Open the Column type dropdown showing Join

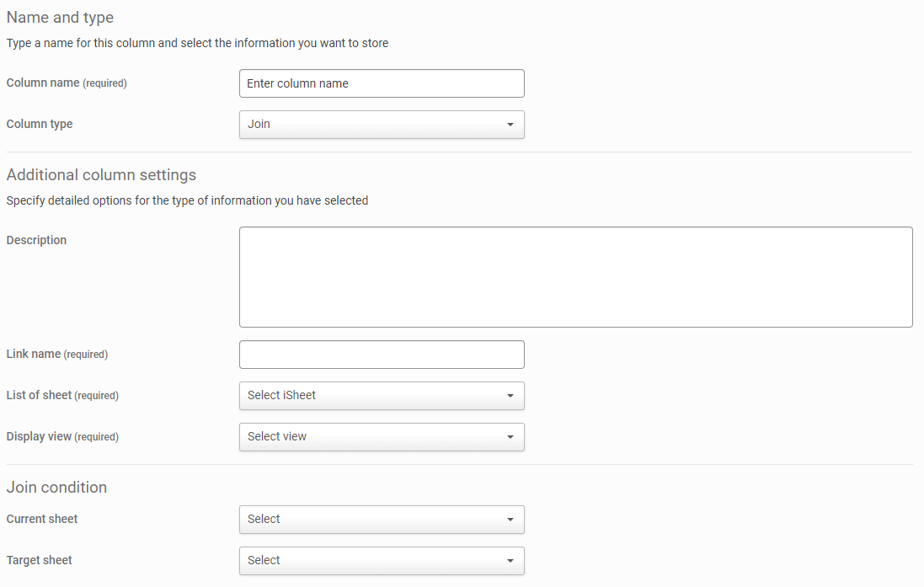(382, 125)
